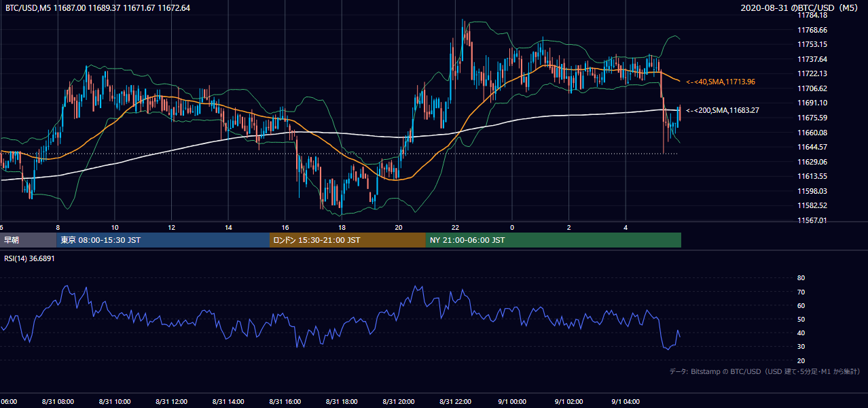Click price axis value 11660.08

click(x=812, y=133)
